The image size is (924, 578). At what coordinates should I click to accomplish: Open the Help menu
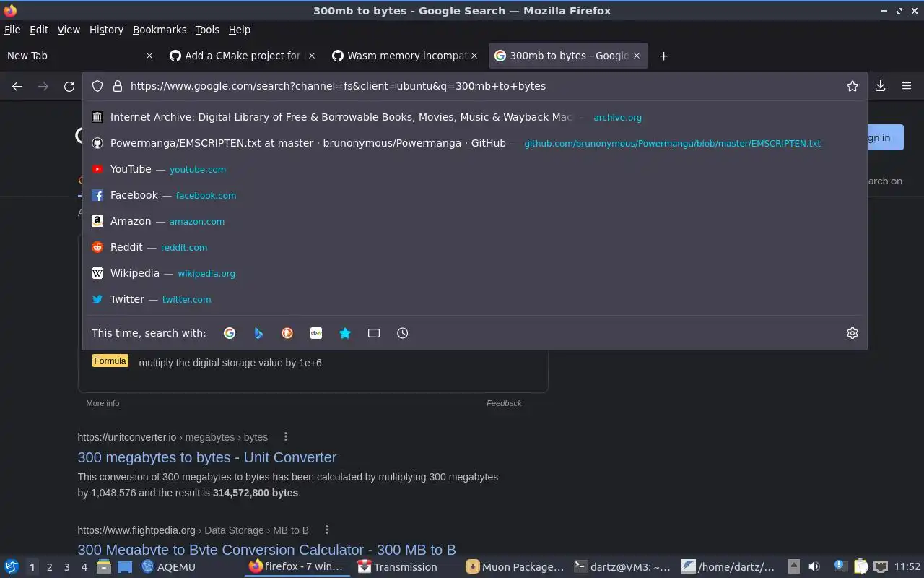click(x=239, y=30)
